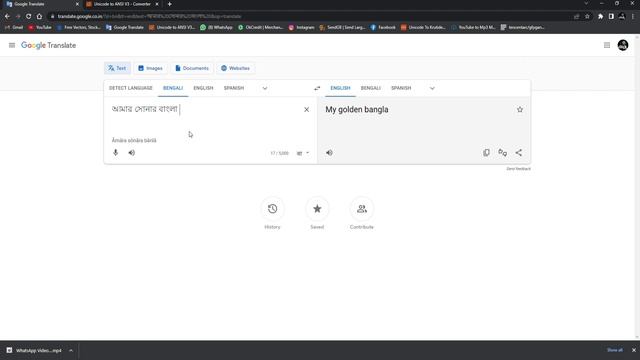Switch to the Unicode to ANSI Converter tab
Screen dimensions: 640x360
click(x=122, y=4)
